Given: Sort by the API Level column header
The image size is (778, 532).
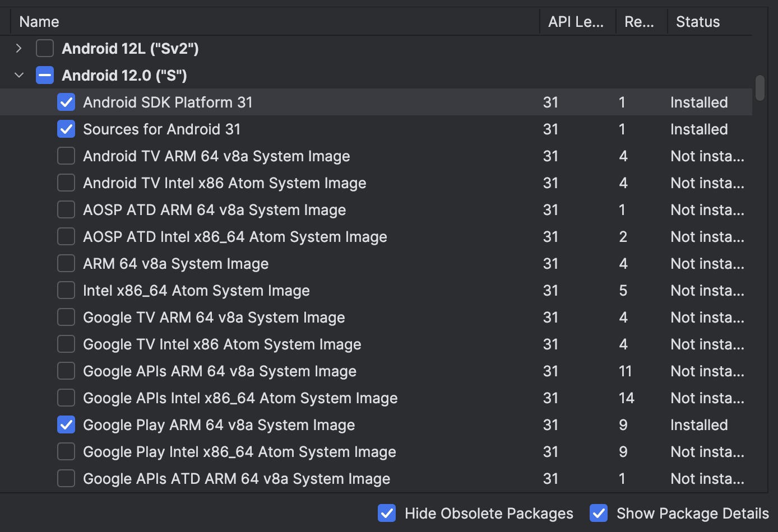Looking at the screenshot, I should point(576,22).
